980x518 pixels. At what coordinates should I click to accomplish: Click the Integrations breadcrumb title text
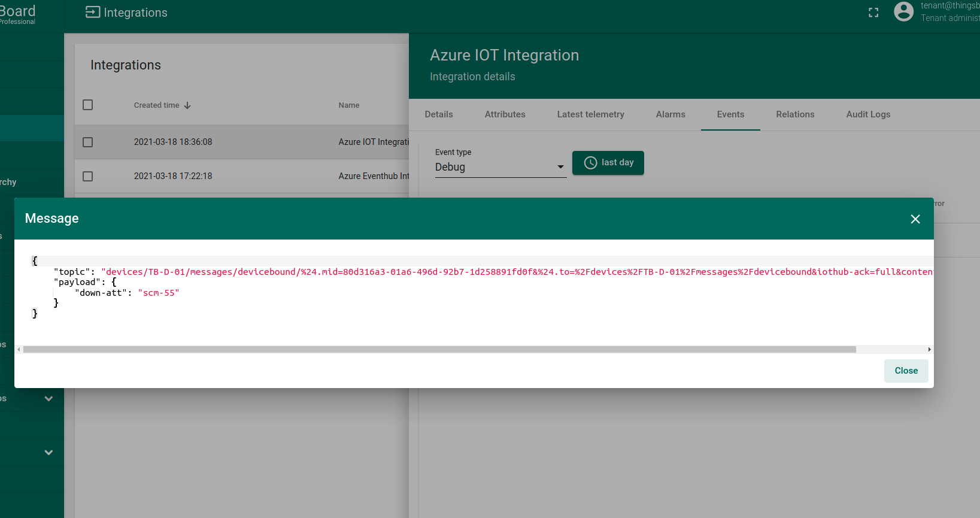(x=136, y=13)
